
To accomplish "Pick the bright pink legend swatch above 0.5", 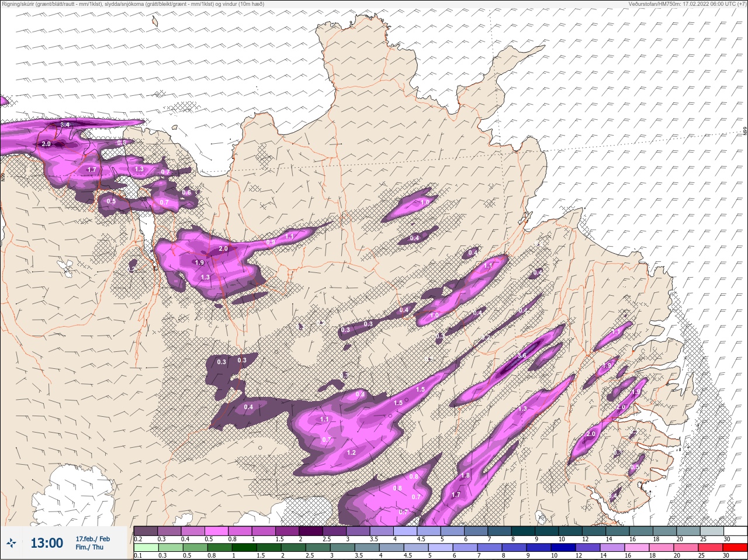I will pos(217,531).
